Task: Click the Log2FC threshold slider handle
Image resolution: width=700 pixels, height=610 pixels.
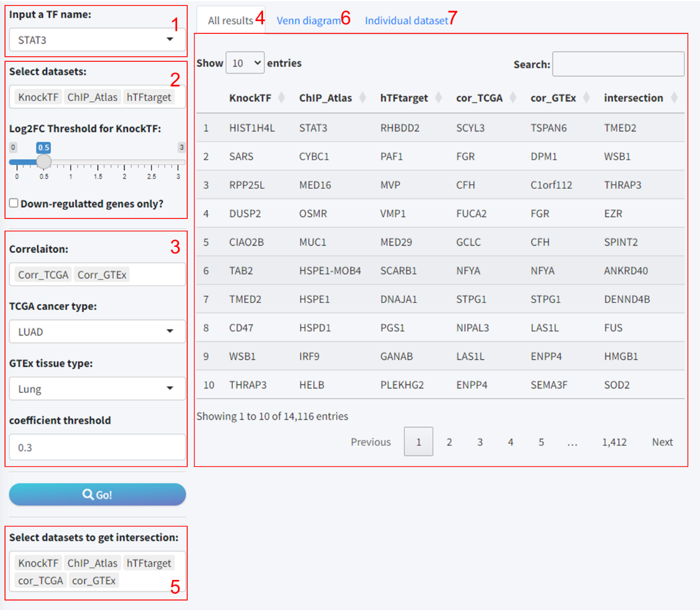Action: tap(43, 162)
